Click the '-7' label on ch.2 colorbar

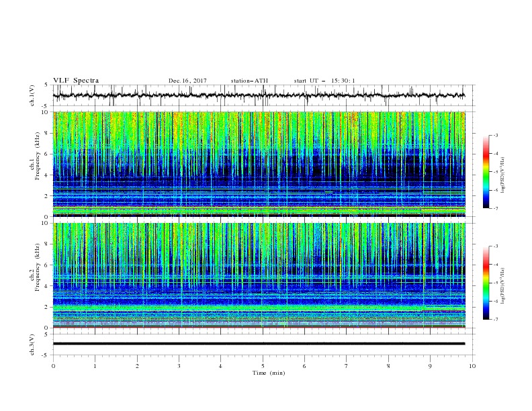click(x=495, y=319)
